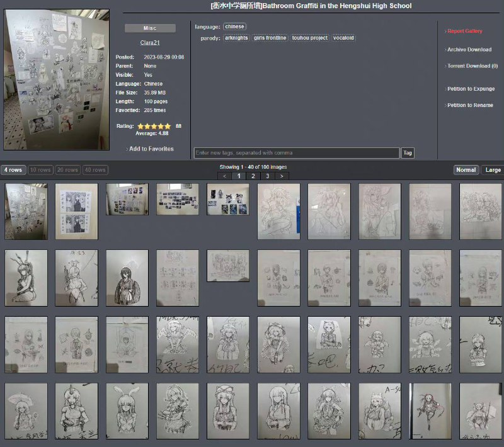Viewport: 504px width, 447px height.
Task: Open fourth thumbnail in first row
Action: coord(178,199)
